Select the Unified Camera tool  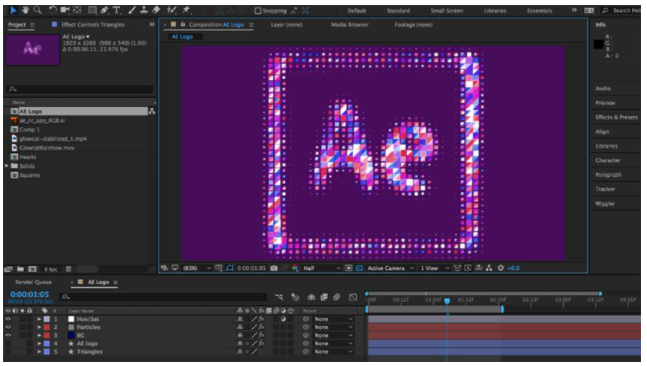click(x=65, y=10)
